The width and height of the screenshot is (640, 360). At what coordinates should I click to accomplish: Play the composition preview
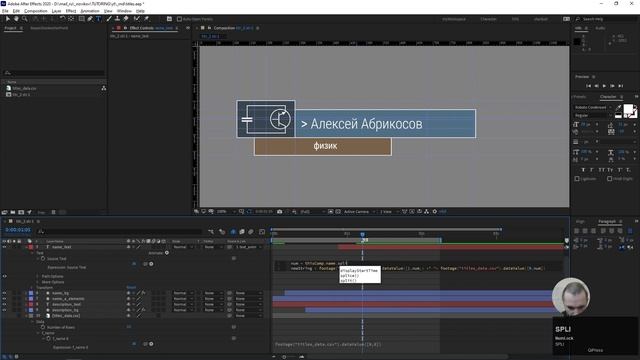point(604,86)
